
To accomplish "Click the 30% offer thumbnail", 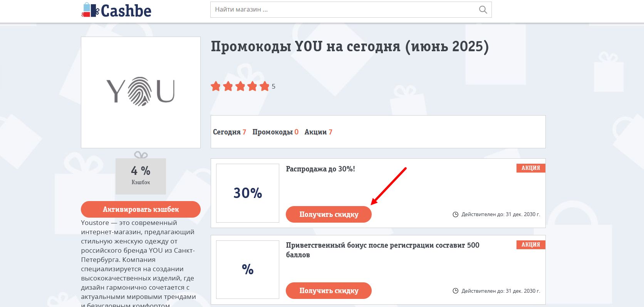I will (248, 193).
